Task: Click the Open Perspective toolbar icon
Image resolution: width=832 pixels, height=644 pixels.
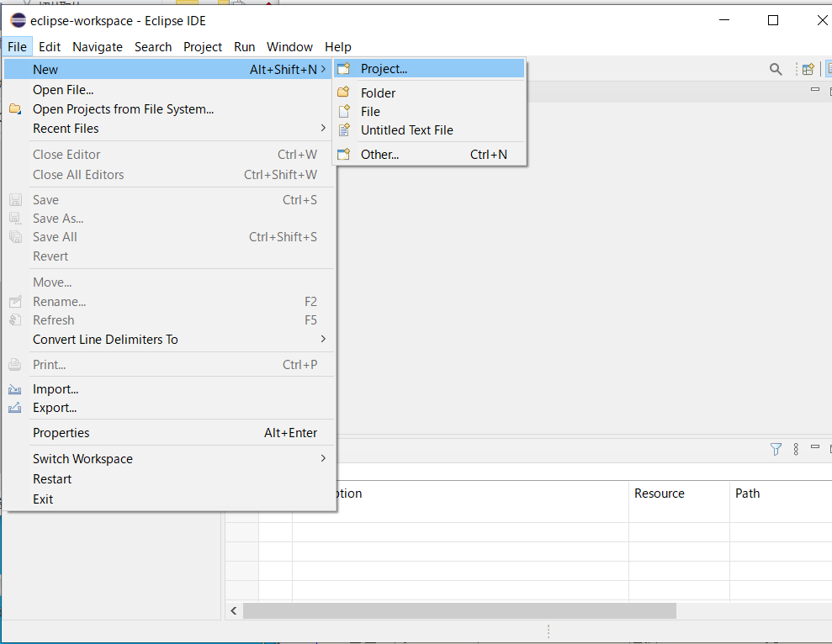Action: (x=808, y=69)
